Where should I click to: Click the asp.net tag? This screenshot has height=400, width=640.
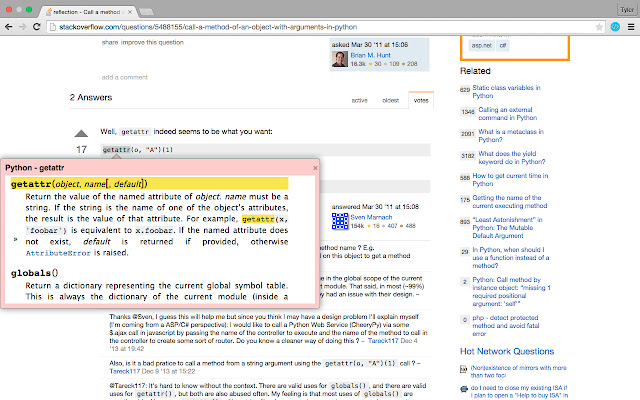pyautogui.click(x=482, y=45)
